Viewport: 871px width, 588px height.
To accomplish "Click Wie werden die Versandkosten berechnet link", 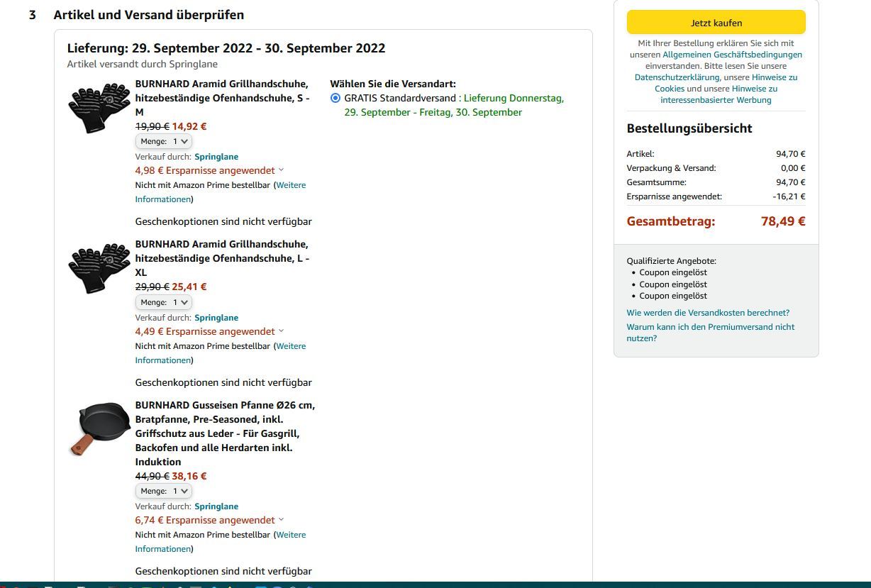I will point(707,313).
